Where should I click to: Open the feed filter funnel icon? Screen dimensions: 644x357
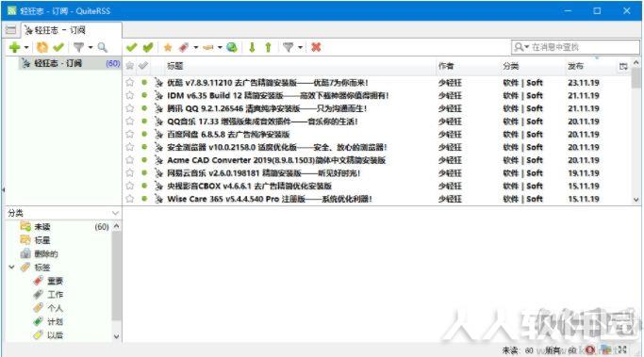point(79,48)
